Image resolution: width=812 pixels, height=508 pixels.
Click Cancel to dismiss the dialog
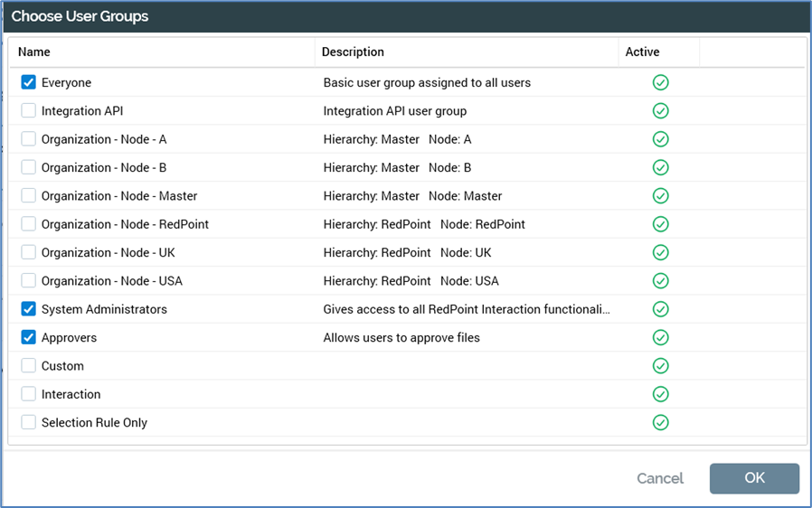coord(660,478)
